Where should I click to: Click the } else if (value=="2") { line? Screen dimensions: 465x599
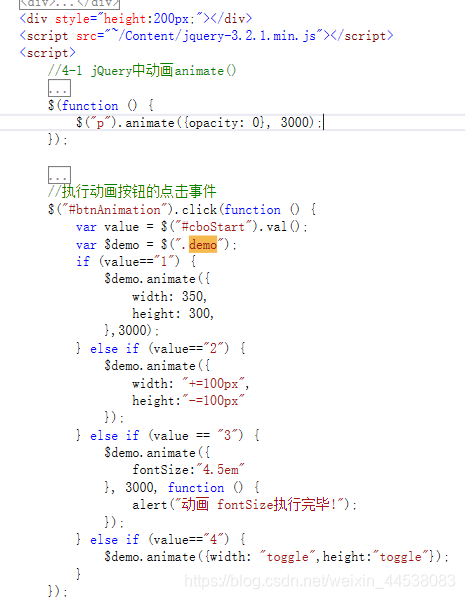[x=160, y=348]
